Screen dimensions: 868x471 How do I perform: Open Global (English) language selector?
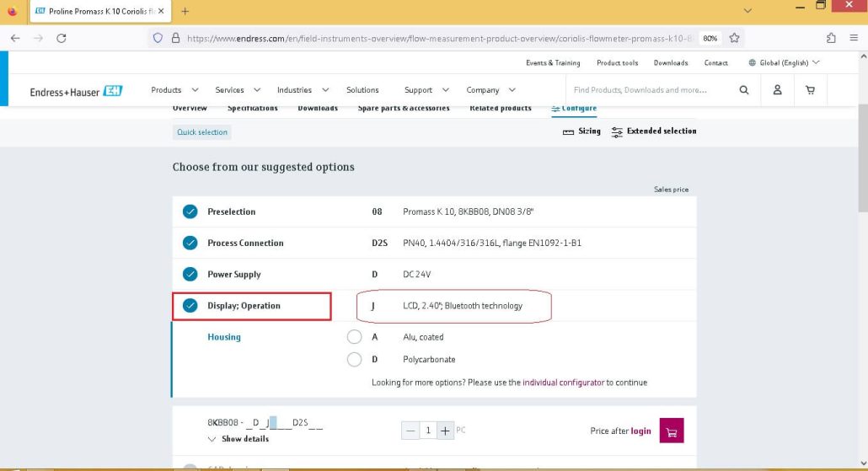pyautogui.click(x=784, y=62)
